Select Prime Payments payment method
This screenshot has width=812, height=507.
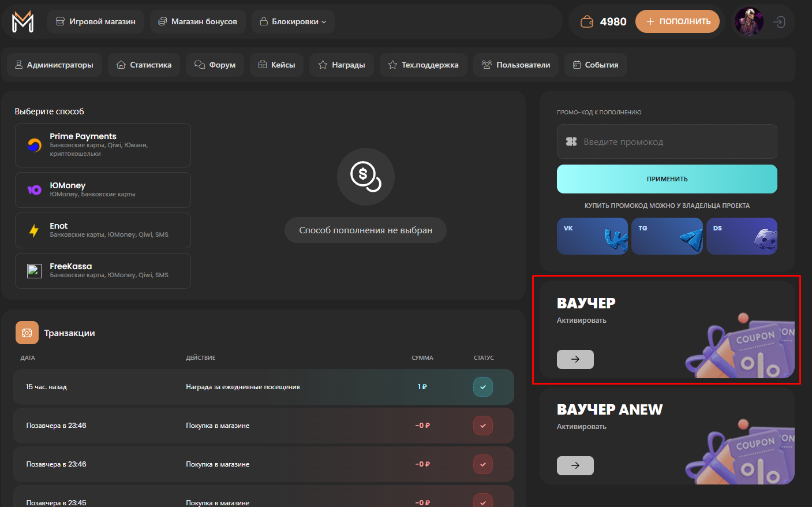tap(103, 145)
